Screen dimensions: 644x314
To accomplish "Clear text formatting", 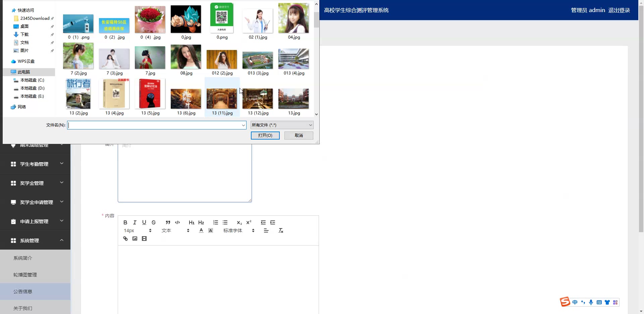I will [281, 230].
